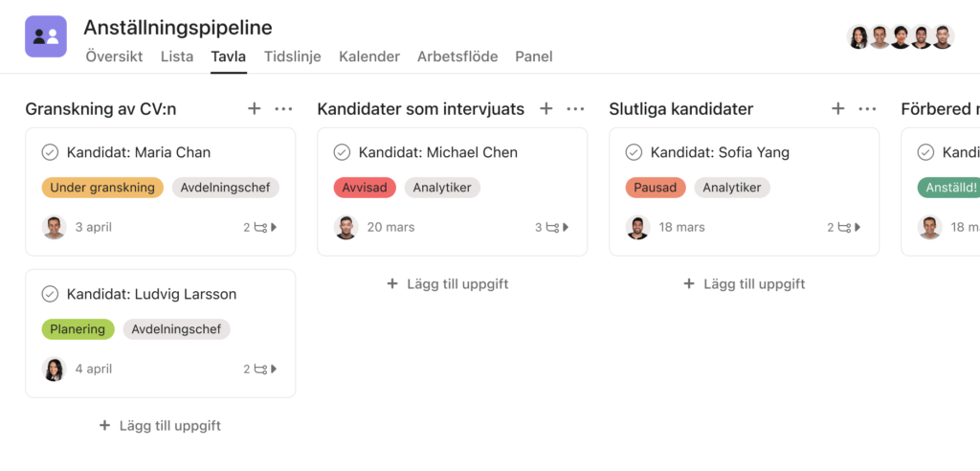
Task: Open ellipsis menu for Kandidater som intervjuats
Action: (x=575, y=109)
